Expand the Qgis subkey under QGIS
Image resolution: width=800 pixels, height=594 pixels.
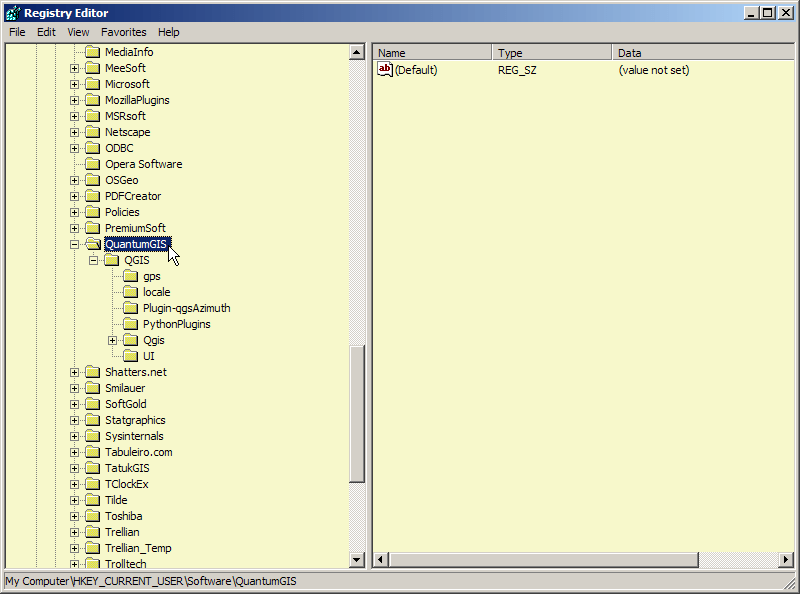point(113,340)
